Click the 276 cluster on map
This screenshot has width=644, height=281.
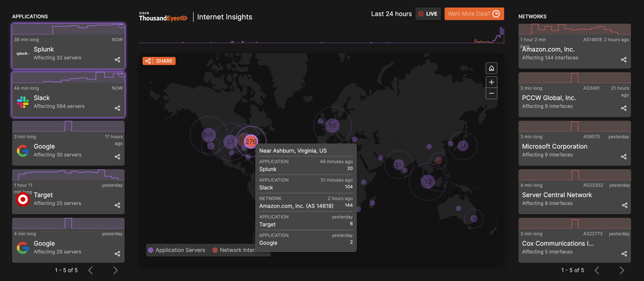[x=250, y=141]
